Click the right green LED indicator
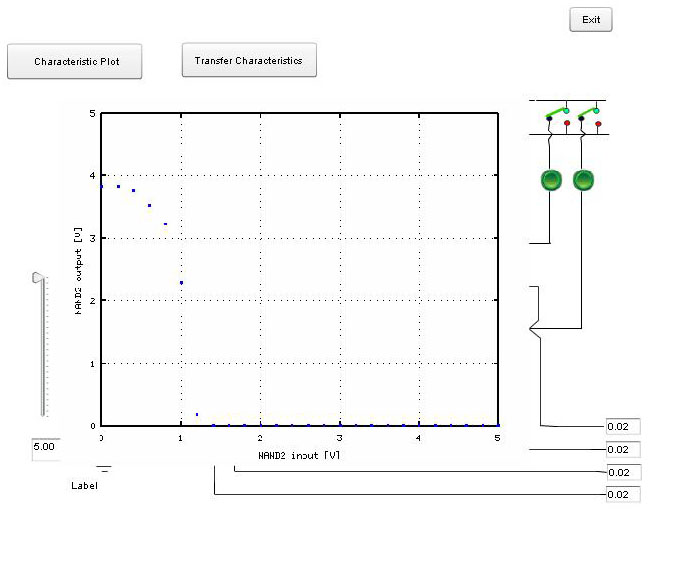 [583, 181]
